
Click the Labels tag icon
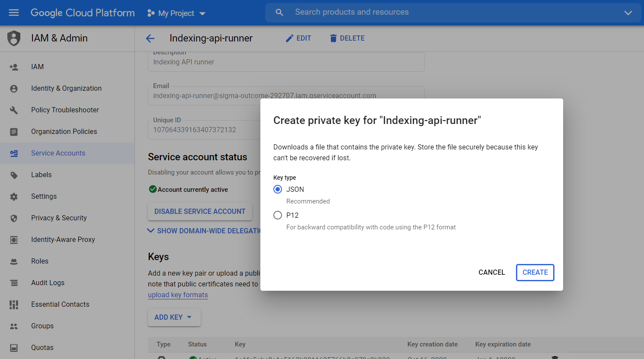point(14,175)
